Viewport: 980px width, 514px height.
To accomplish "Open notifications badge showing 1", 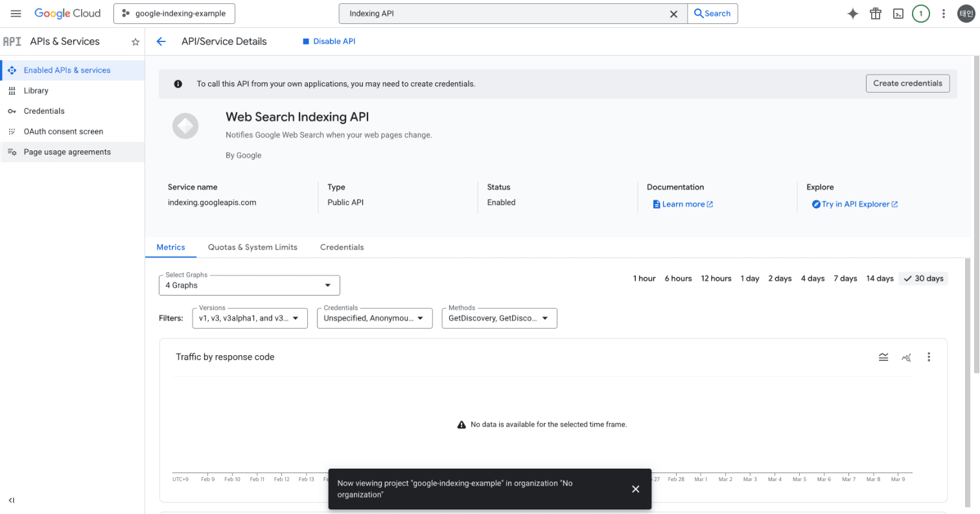I will [921, 14].
